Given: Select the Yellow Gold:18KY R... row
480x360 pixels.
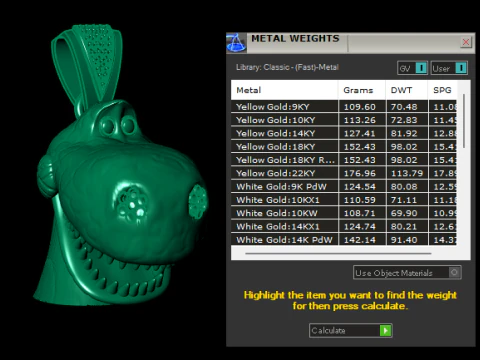Looking at the screenshot, I should tap(344, 160).
